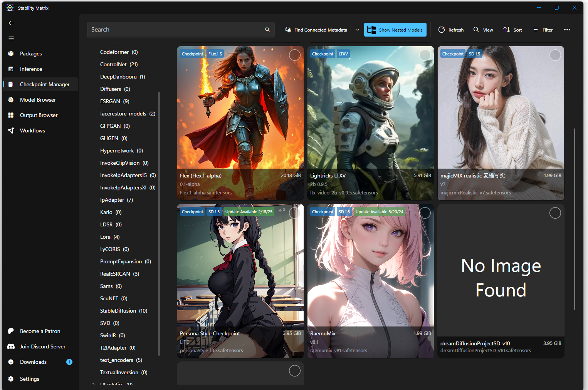The height and width of the screenshot is (390, 588).
Task: Click the Workflows share icon
Action: pyautogui.click(x=11, y=131)
